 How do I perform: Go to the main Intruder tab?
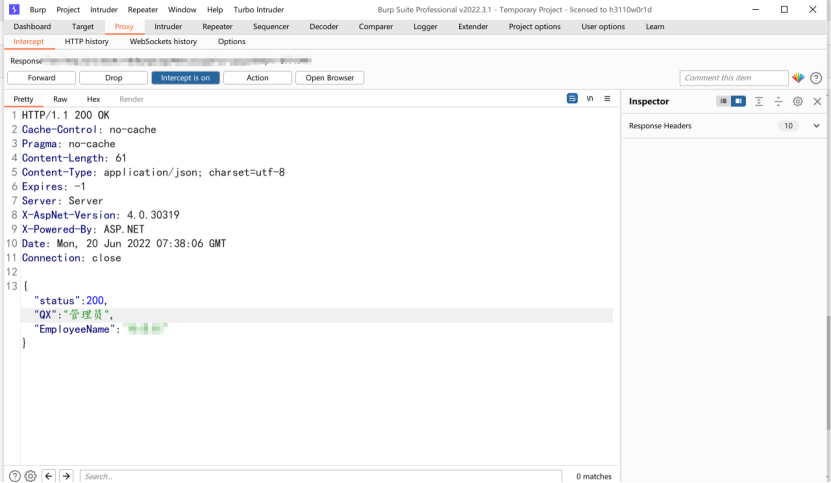point(168,27)
